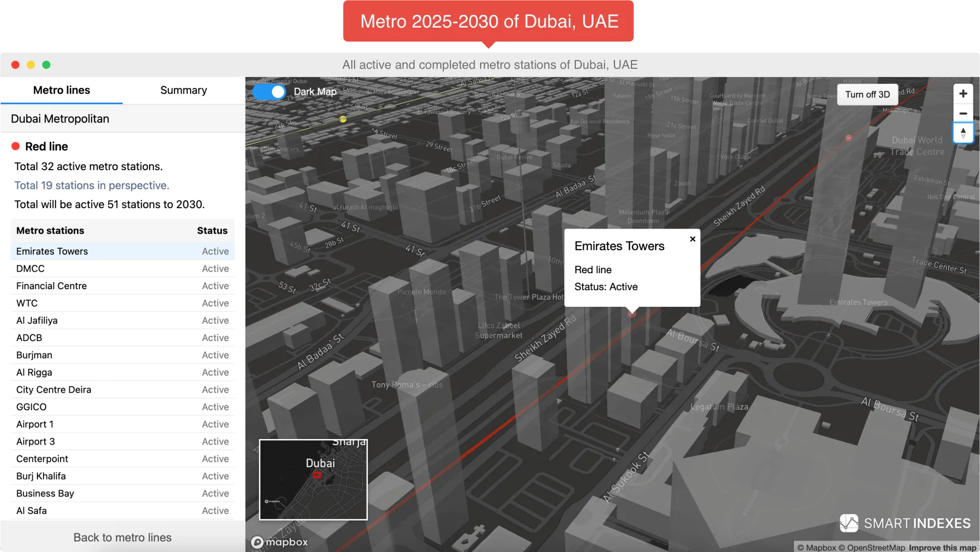Screen dimensions: 980x552
Task: Select the Burj Khalifa station row
Action: [x=122, y=476]
